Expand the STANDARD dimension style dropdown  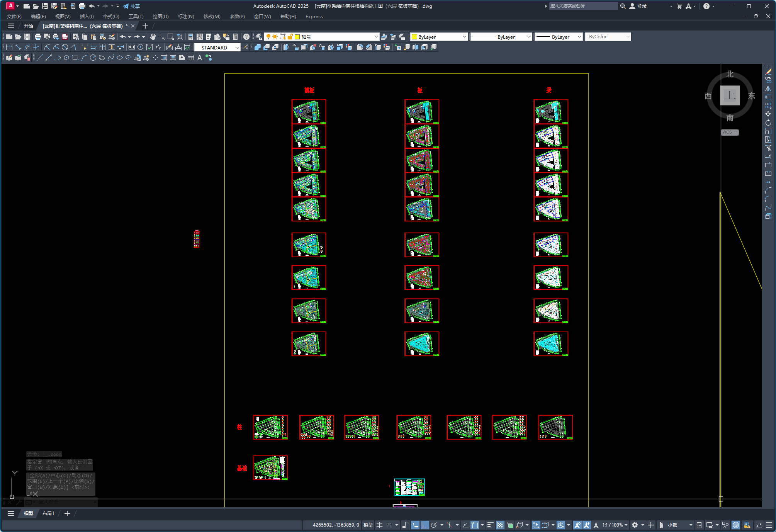click(x=237, y=48)
